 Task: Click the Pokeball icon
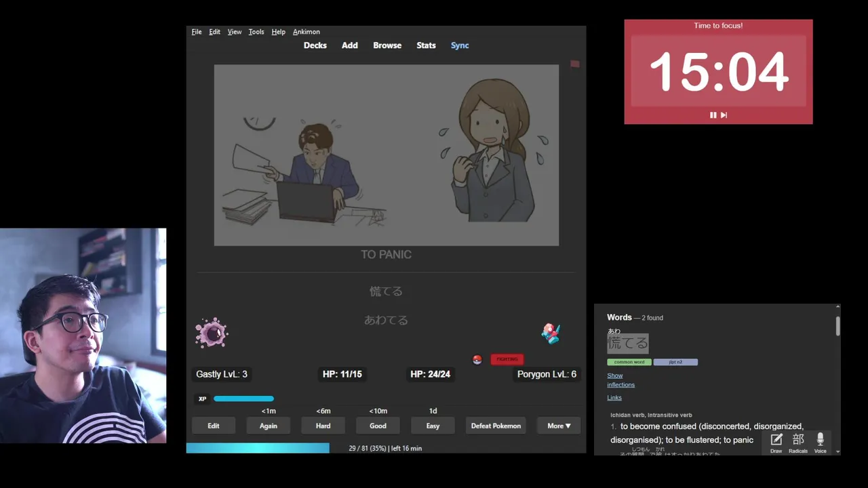coord(477,359)
